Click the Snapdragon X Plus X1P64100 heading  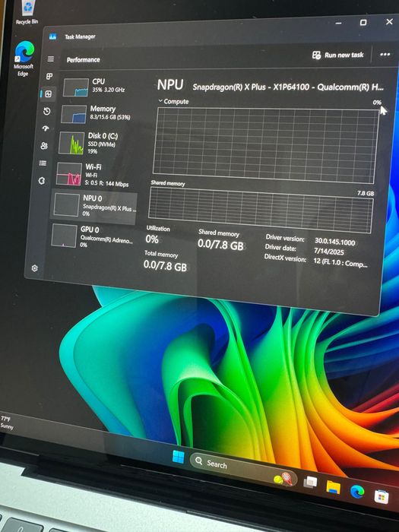click(x=288, y=87)
